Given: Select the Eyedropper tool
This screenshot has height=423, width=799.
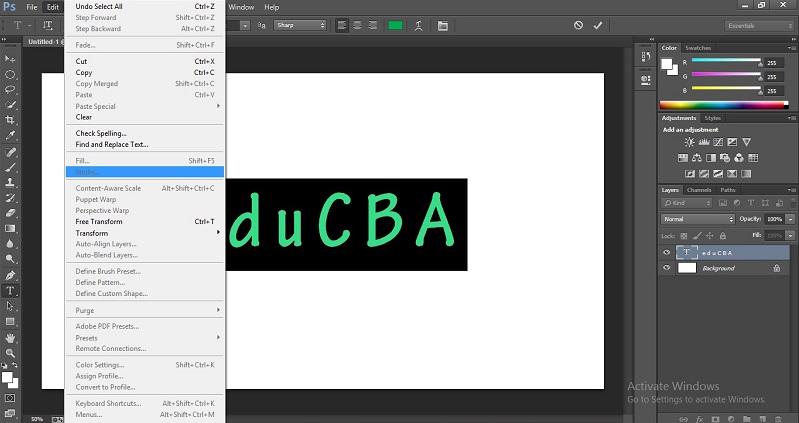Looking at the screenshot, I should (10, 136).
